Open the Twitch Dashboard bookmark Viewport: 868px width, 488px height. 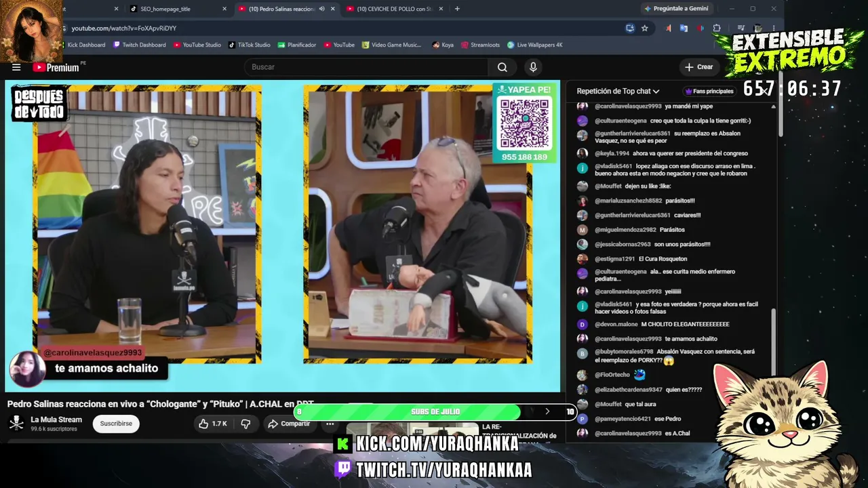coord(139,45)
